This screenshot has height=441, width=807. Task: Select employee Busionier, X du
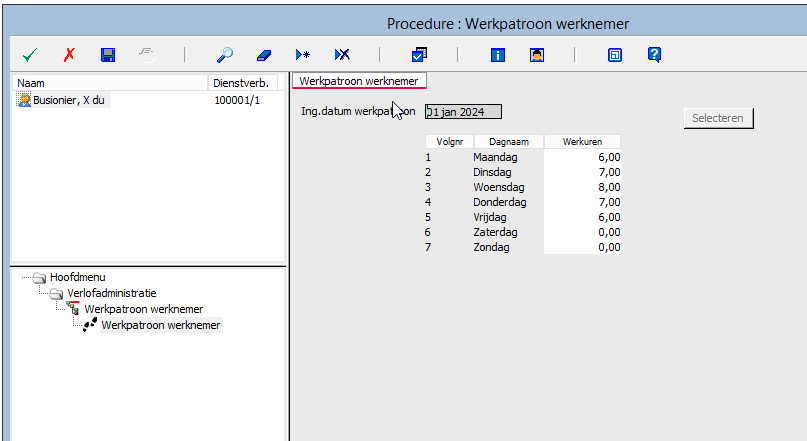click(68, 100)
